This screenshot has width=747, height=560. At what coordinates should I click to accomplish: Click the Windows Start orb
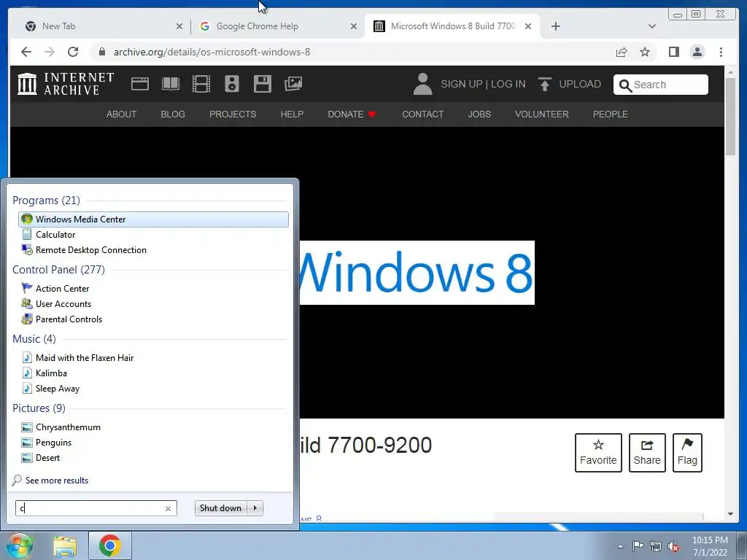tap(19, 545)
